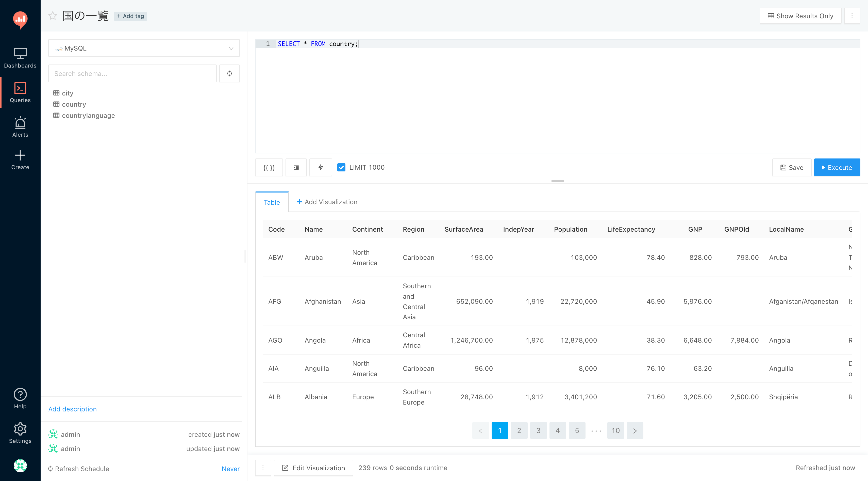Open Settings in the sidebar
This screenshot has width=868, height=481.
coord(20,433)
